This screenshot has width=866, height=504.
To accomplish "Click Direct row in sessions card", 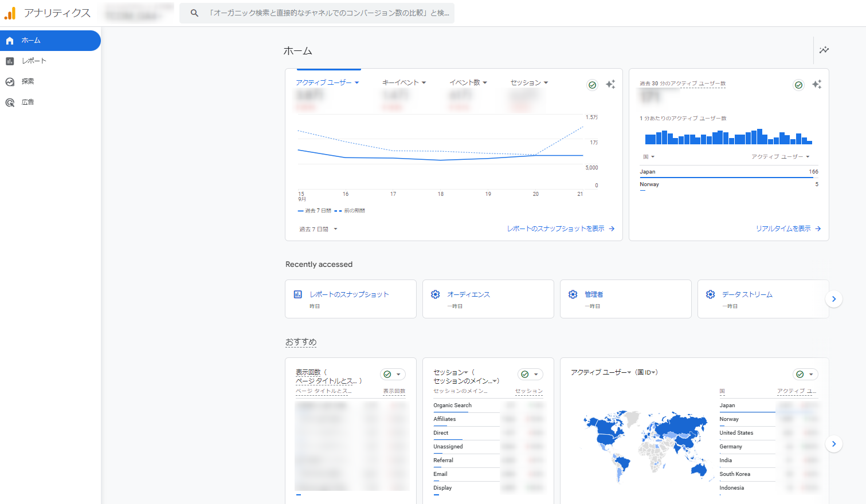I will click(488, 433).
